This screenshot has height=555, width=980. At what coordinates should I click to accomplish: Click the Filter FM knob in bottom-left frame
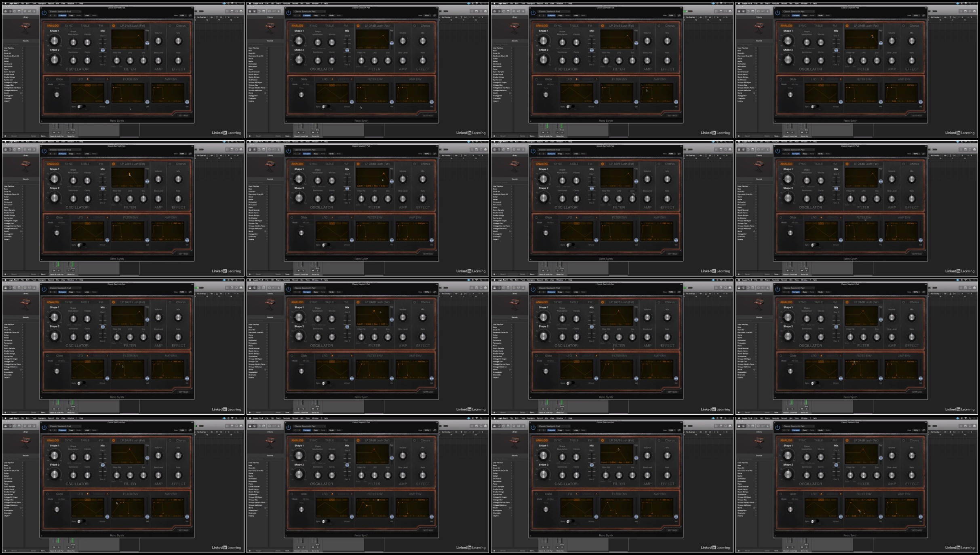pos(117,475)
